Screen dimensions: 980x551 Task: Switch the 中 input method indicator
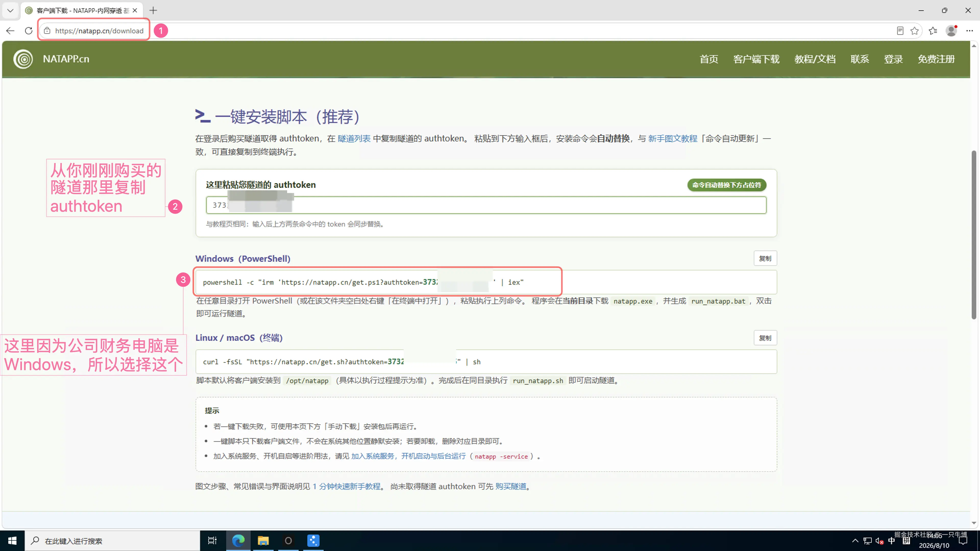[x=892, y=540]
